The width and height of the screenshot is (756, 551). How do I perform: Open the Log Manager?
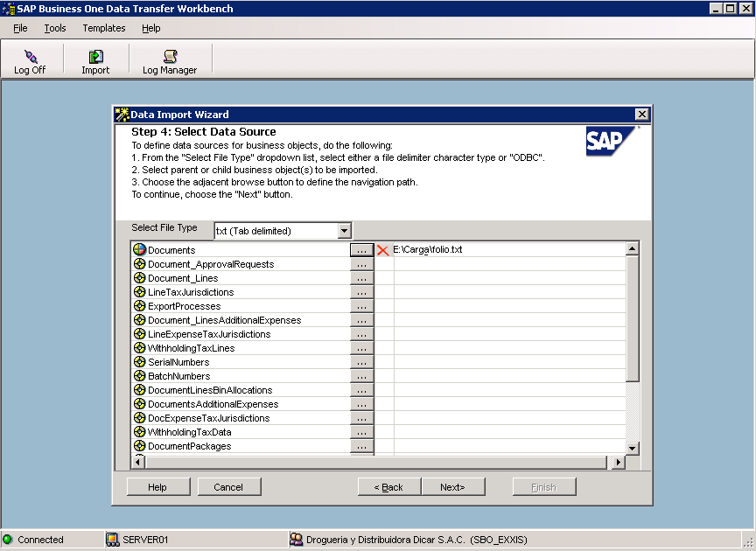click(169, 59)
